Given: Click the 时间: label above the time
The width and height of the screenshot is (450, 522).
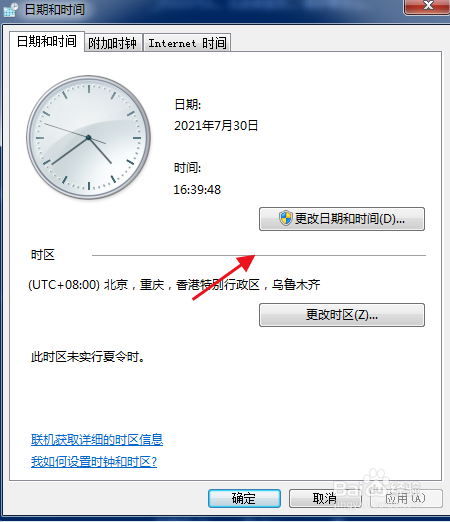Looking at the screenshot, I should click(187, 168).
